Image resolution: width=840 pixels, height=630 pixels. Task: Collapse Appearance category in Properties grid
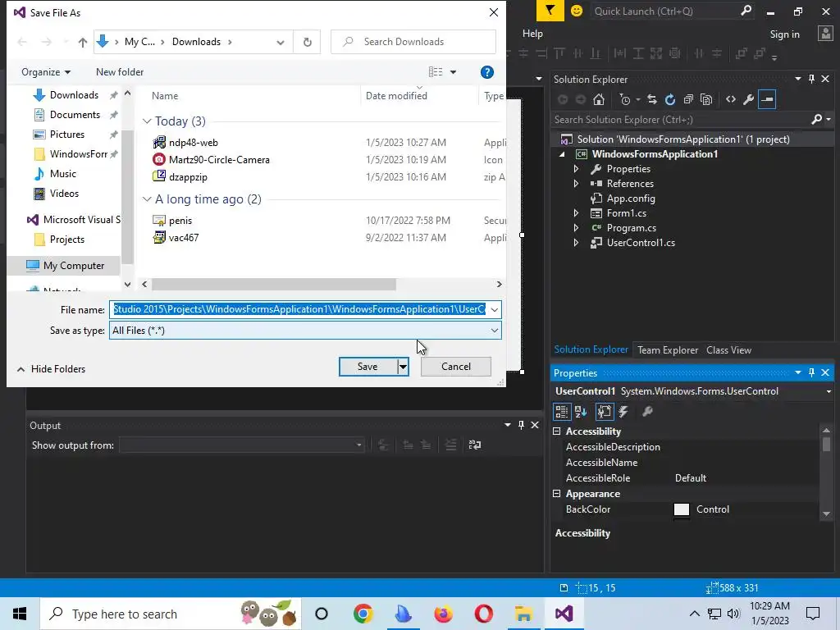pos(557,493)
